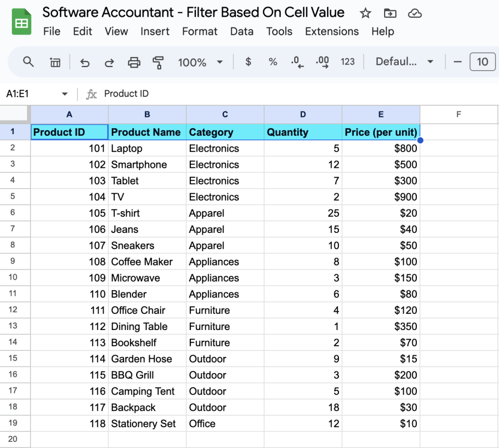The image size is (499, 448).
Task: Select the Stationery Set cell
Action: click(x=147, y=424)
